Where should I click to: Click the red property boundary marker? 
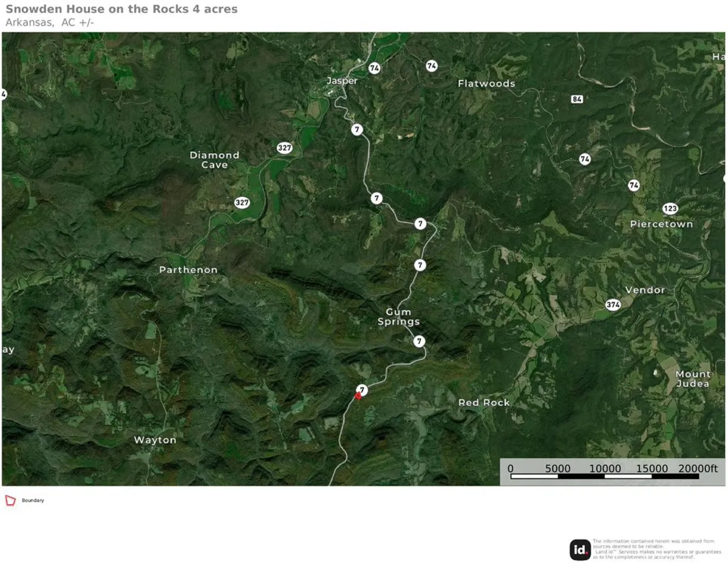(358, 396)
